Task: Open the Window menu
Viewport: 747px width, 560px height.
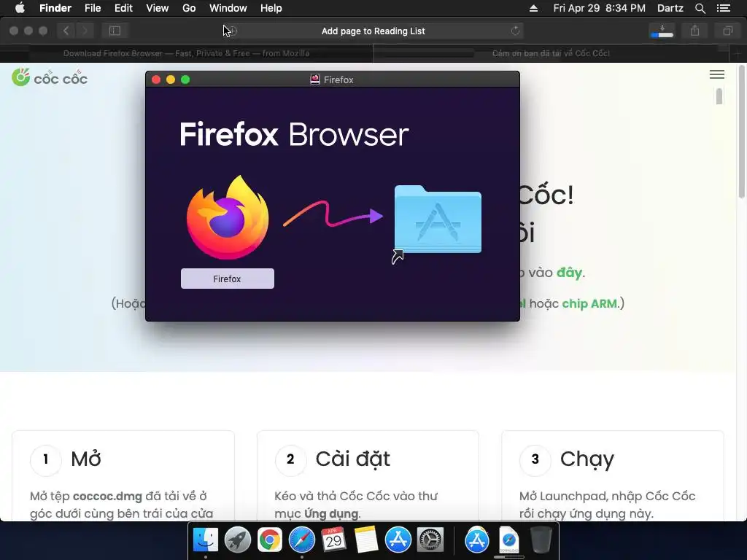Action: (x=228, y=8)
